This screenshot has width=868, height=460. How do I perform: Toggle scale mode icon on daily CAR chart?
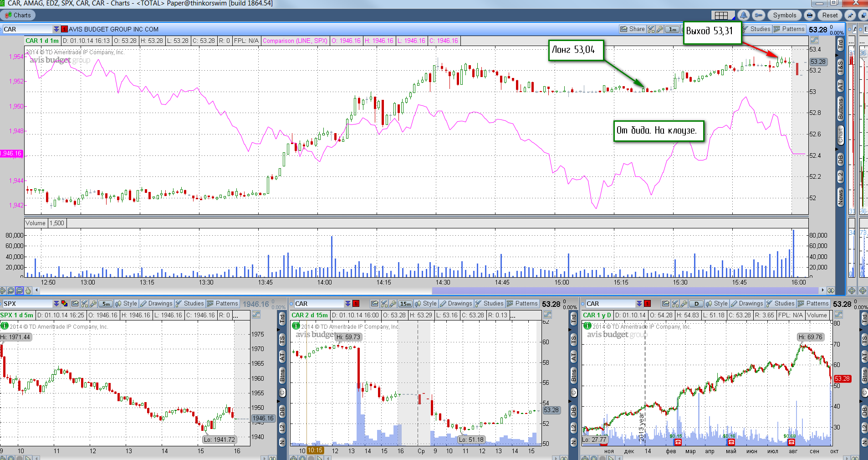tap(839, 315)
